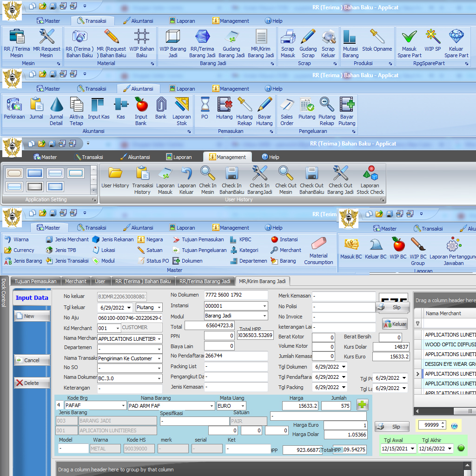
Task: Select the Input Bank apple icon
Action: point(141,112)
